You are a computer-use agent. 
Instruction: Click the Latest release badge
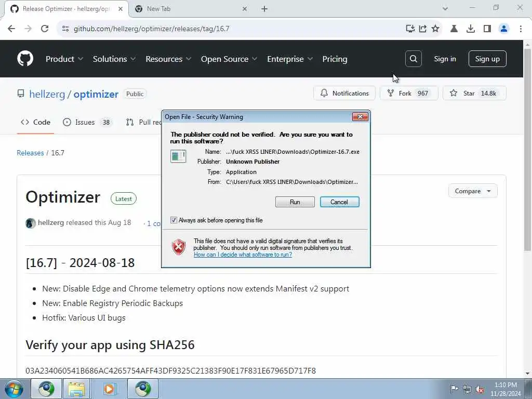pos(124,199)
